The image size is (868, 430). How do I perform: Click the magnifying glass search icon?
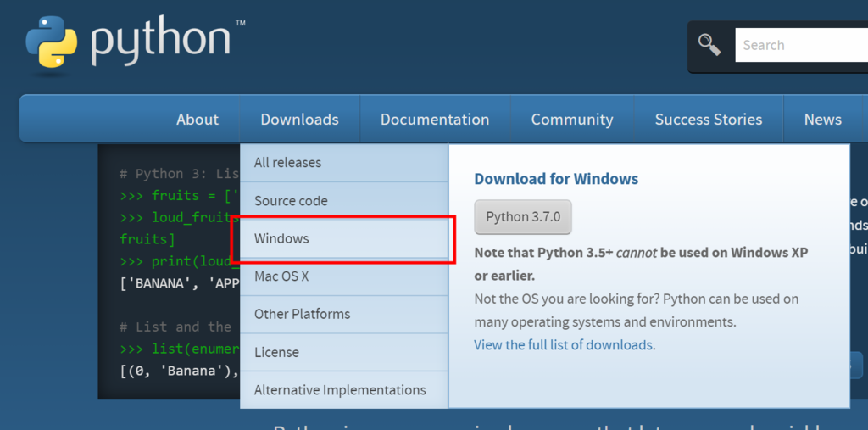coord(709,45)
